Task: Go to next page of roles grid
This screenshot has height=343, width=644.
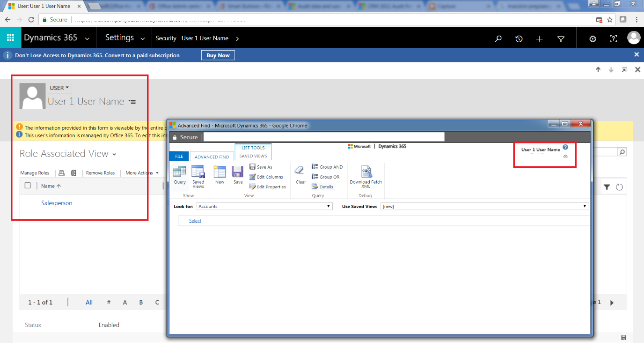Action: pyautogui.click(x=612, y=303)
